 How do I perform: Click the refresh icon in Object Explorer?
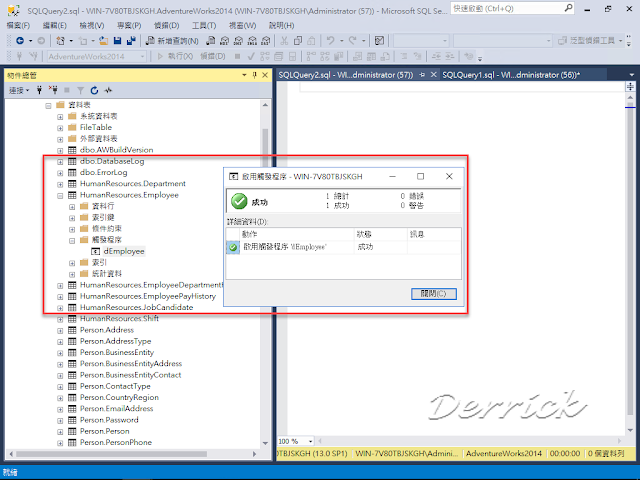point(94,90)
